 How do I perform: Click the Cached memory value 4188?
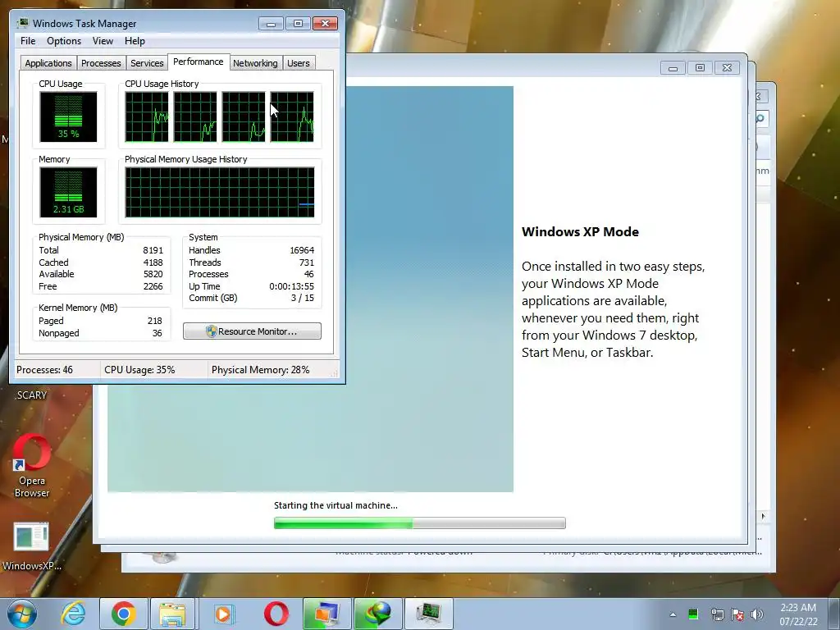(153, 262)
